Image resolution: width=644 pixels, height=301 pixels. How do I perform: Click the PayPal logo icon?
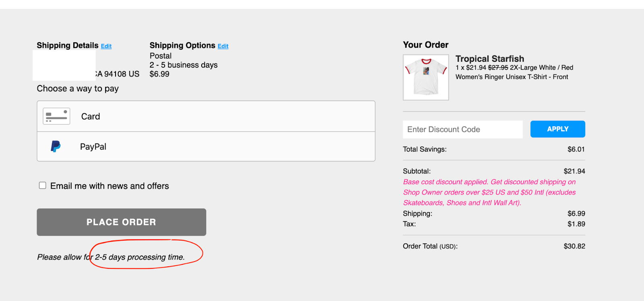click(x=56, y=146)
